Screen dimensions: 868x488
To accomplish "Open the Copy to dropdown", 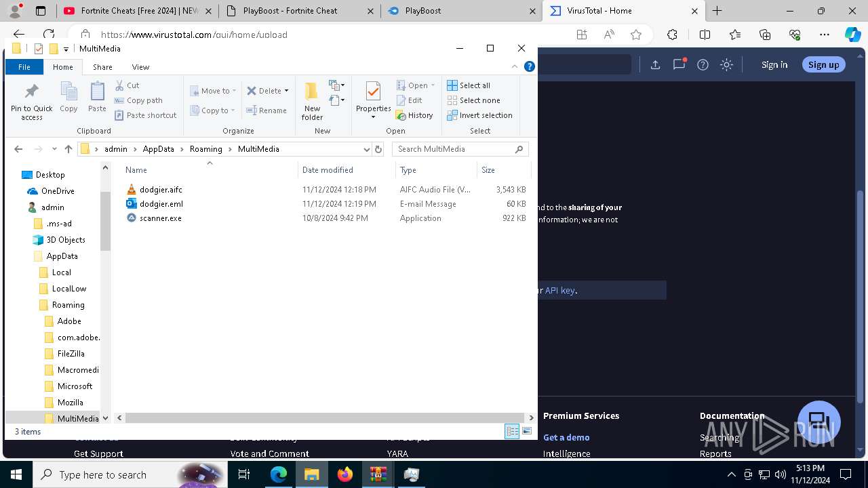I will 213,110.
